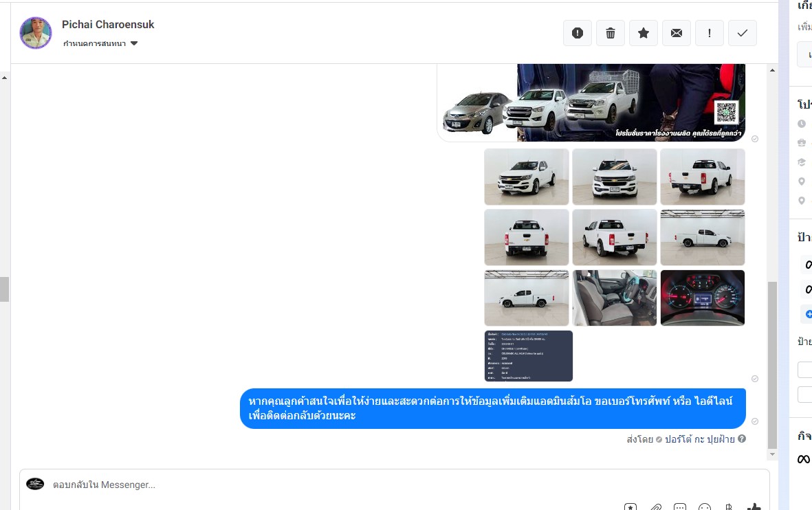Click chat scrollbar down arrow

coord(773,454)
